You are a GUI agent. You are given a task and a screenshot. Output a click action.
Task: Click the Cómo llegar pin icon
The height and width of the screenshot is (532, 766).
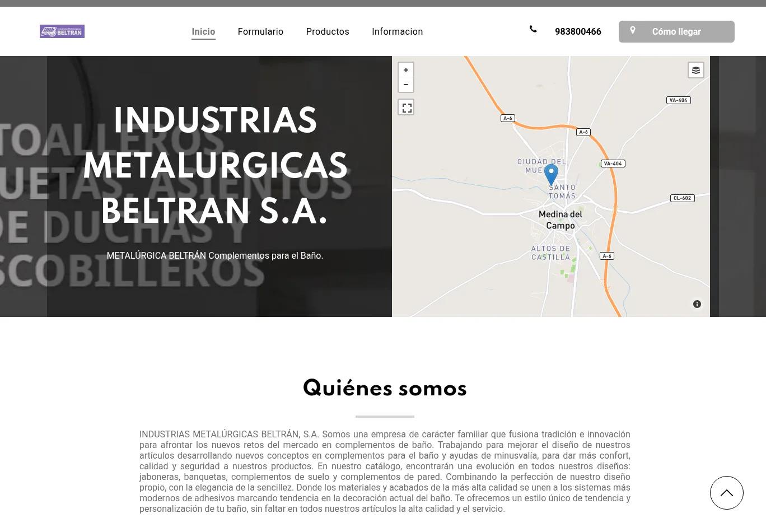633,31
